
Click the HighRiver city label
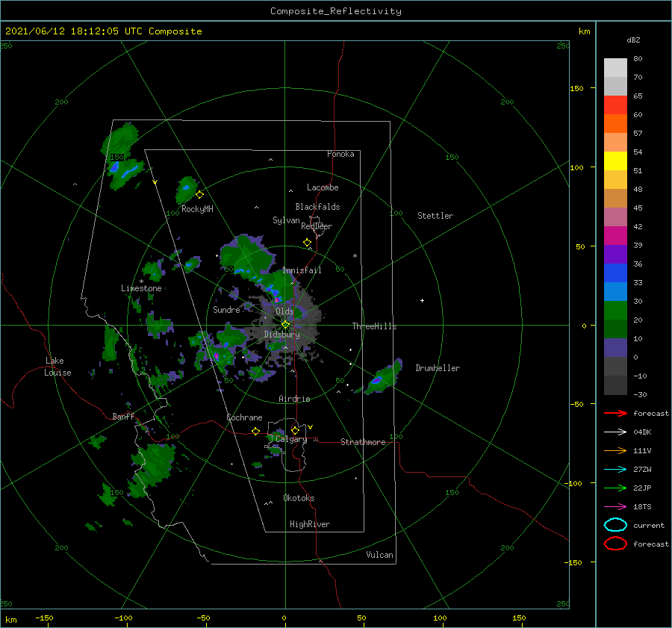pos(310,524)
